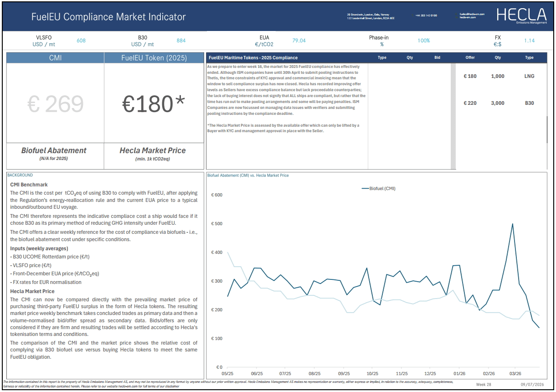Click the €180* token price

tap(154, 104)
